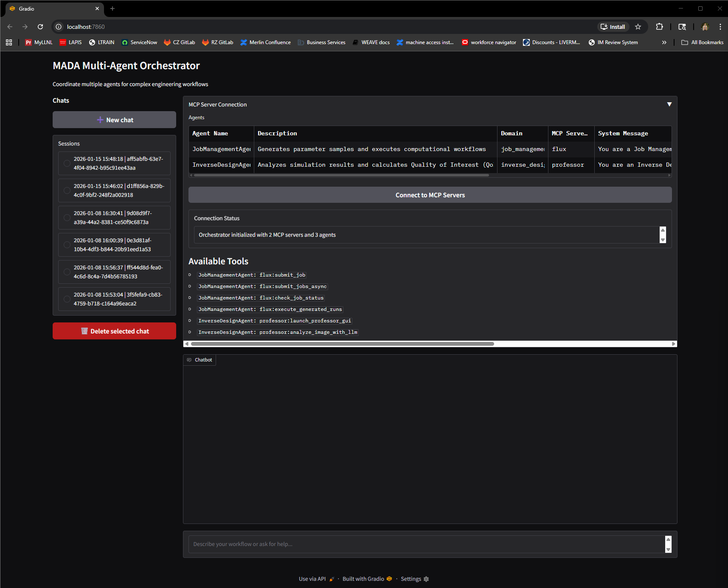728x588 pixels.
Task: Click the message input box scroll-up arrow
Action: tap(668, 539)
